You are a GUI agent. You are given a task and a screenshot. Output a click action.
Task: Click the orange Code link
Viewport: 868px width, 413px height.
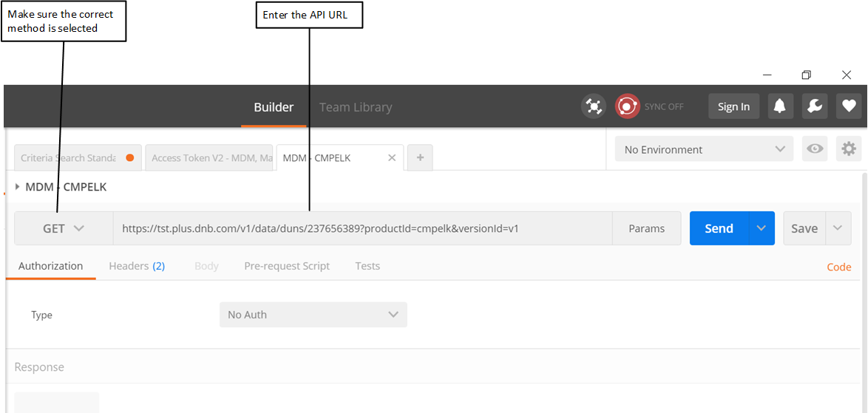click(838, 267)
